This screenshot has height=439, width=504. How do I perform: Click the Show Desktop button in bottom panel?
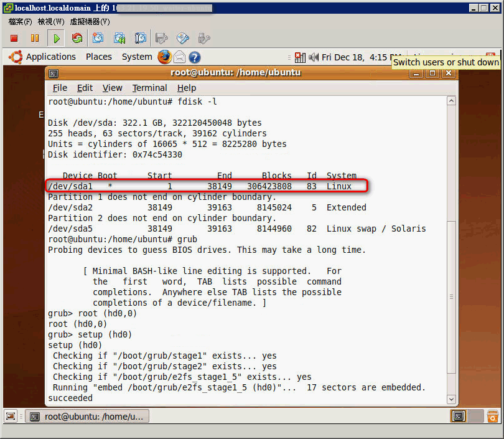[x=11, y=416]
